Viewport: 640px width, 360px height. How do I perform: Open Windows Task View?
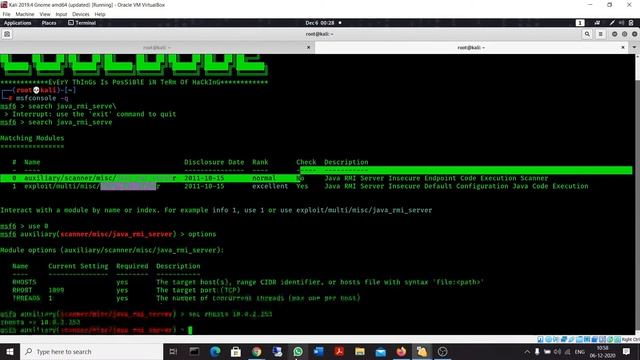(x=173, y=351)
